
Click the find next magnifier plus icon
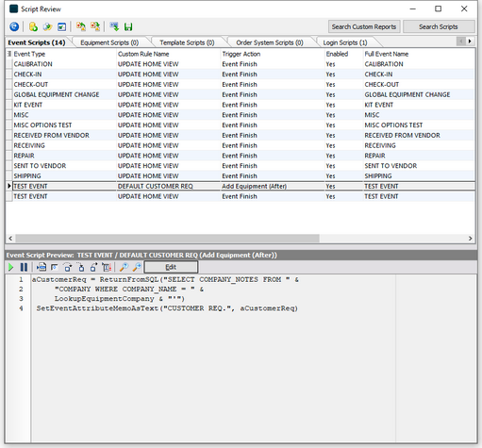click(x=137, y=267)
